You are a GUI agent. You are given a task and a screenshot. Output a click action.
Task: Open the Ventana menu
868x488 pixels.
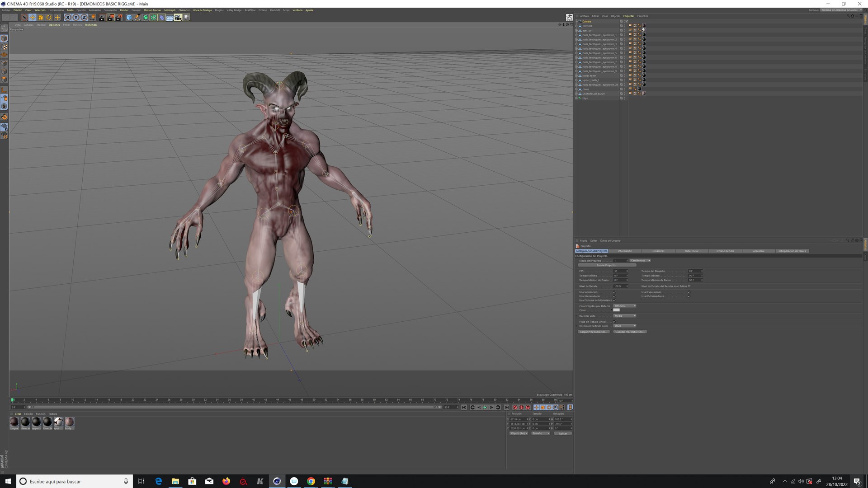tap(297, 10)
